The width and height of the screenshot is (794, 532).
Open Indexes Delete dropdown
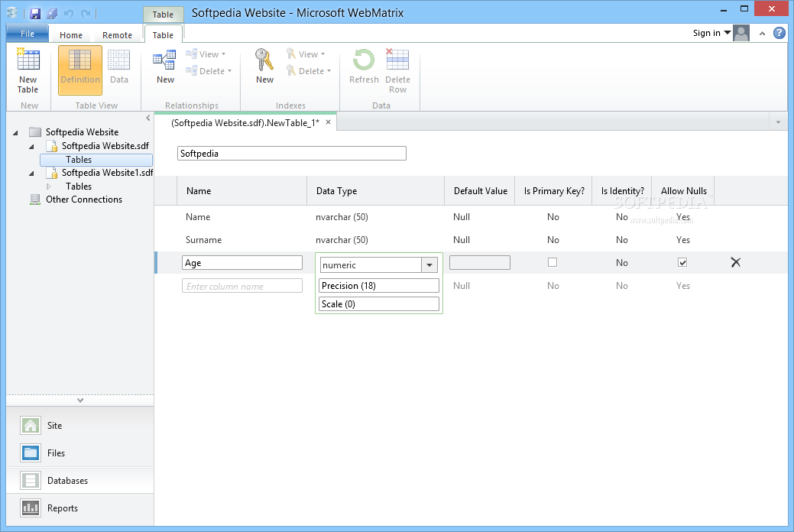click(x=308, y=71)
